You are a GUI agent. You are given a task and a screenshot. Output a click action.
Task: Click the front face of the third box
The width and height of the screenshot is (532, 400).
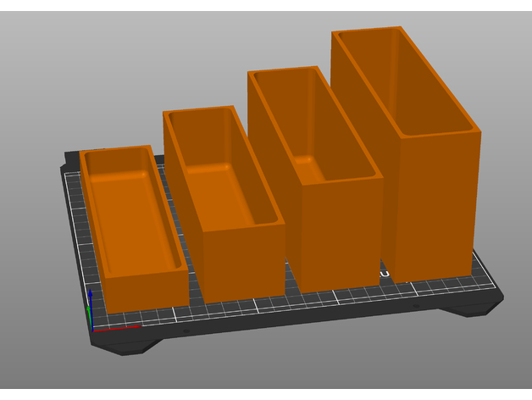click(x=335, y=233)
